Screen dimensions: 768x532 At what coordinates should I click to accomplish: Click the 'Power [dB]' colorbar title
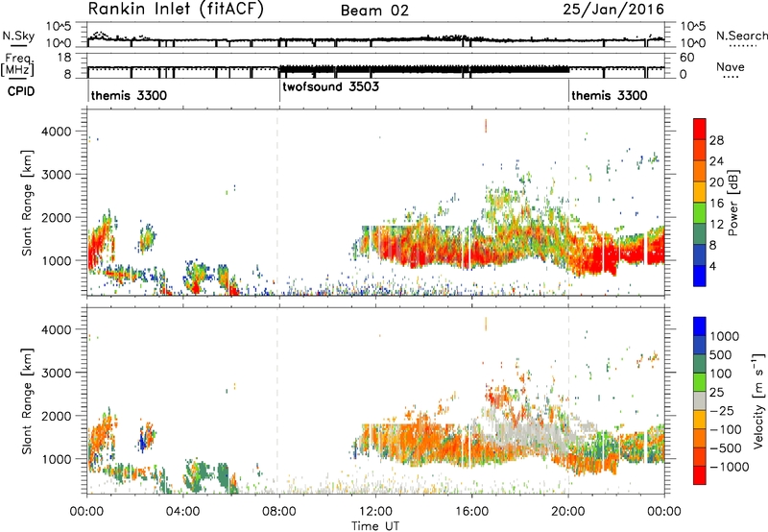point(732,203)
